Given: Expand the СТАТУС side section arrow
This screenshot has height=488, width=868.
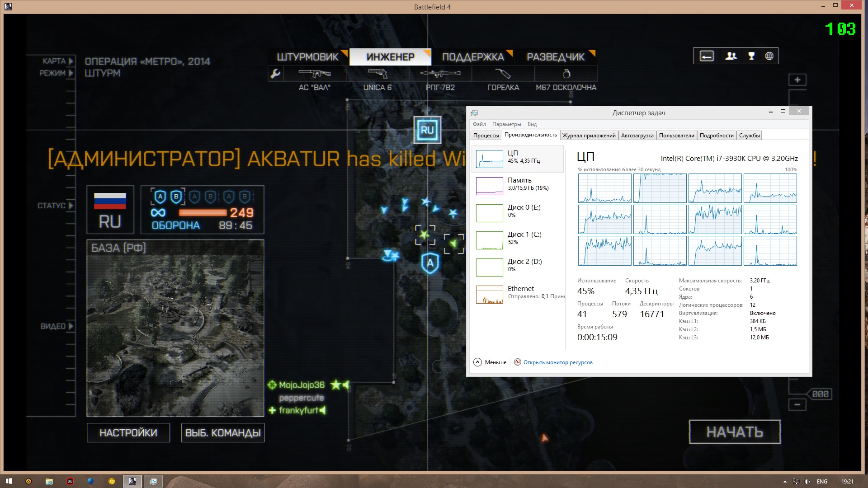Looking at the screenshot, I should [x=71, y=206].
